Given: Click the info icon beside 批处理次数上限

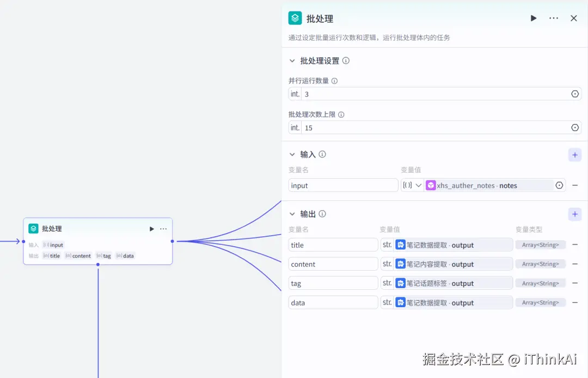Looking at the screenshot, I should pos(341,114).
